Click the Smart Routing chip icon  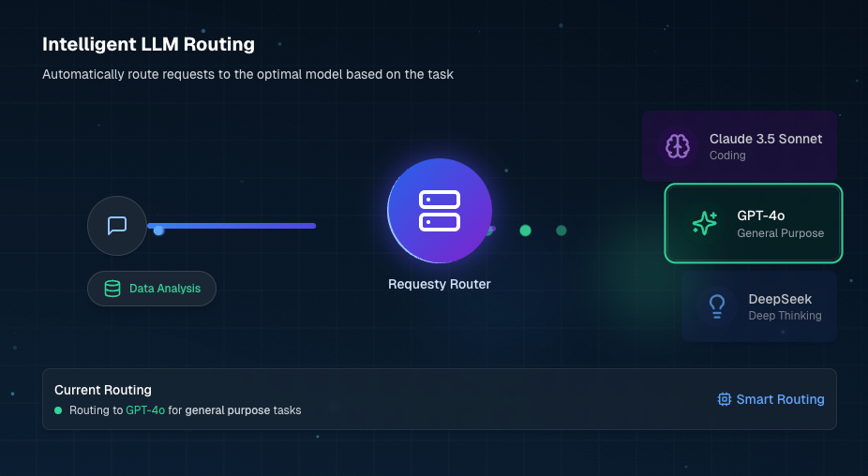pyautogui.click(x=724, y=399)
